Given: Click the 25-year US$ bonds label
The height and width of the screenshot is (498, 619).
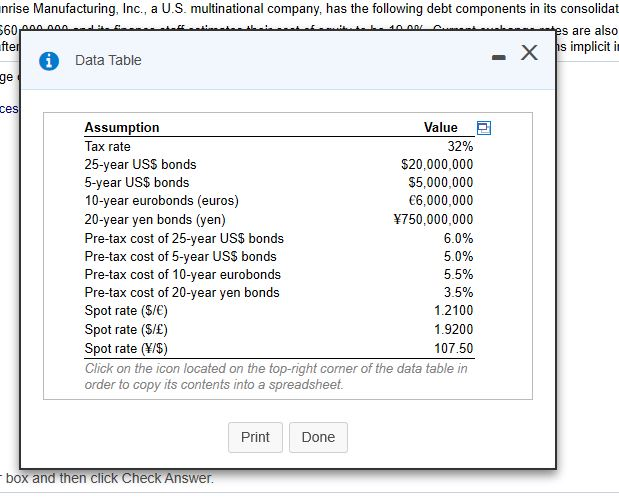Looking at the screenshot, I should point(140,164).
